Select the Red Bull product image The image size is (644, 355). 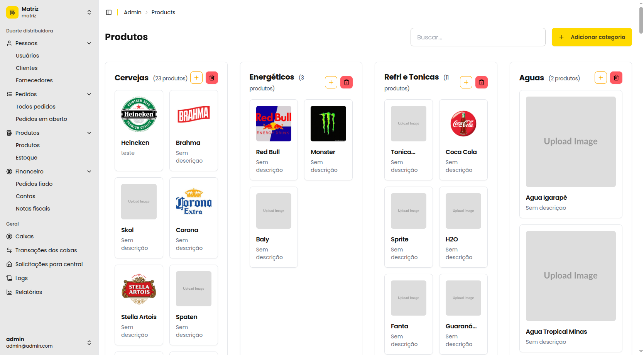pyautogui.click(x=274, y=124)
